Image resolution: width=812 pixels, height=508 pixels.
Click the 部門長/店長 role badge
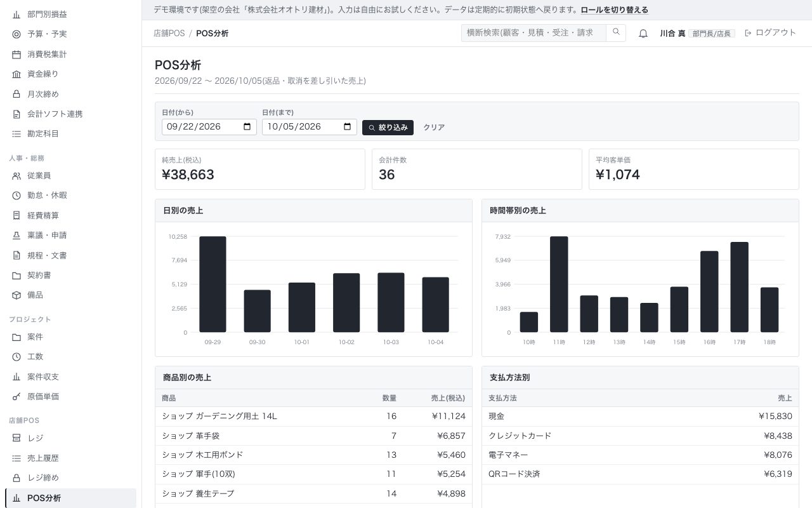[712, 33]
